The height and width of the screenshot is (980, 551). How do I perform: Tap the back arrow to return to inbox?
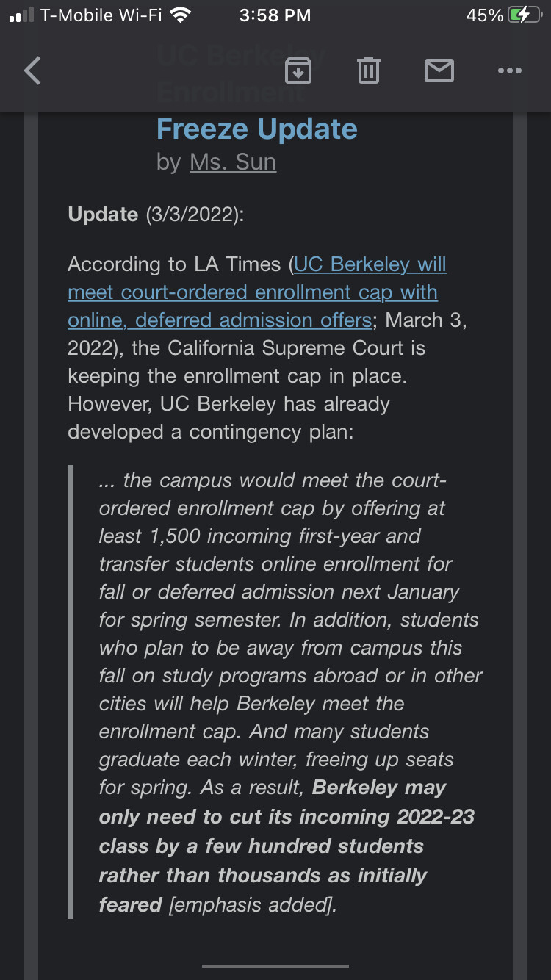(32, 71)
